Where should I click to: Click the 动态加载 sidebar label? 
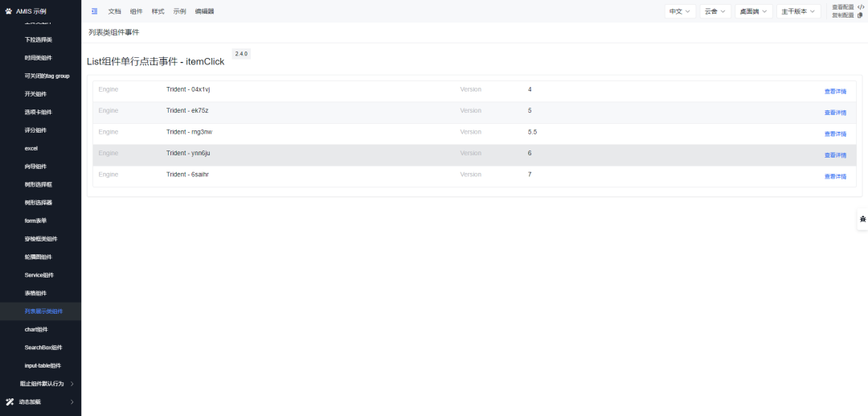(x=30, y=402)
